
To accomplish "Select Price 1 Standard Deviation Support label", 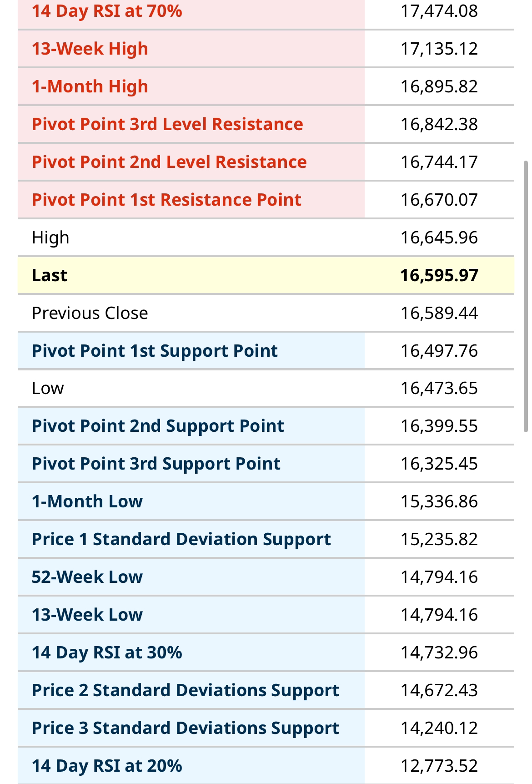I will click(x=181, y=539).
